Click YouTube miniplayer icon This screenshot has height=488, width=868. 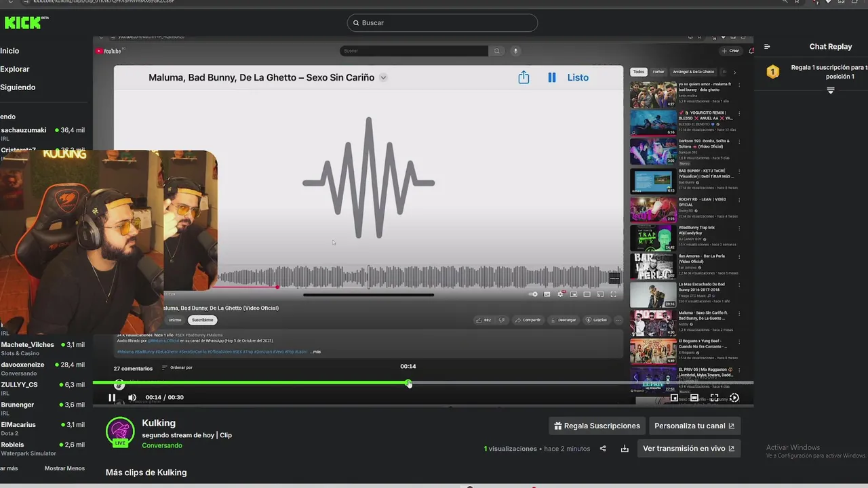pyautogui.click(x=574, y=294)
